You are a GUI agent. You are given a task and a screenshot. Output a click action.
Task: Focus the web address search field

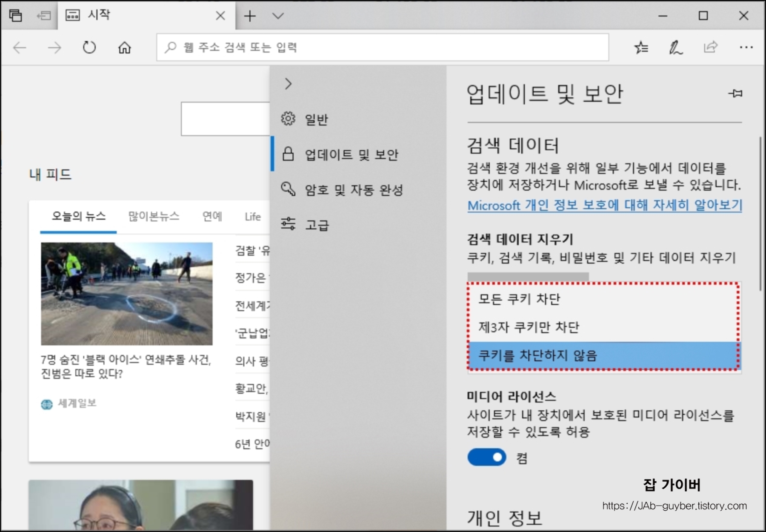coord(383,47)
